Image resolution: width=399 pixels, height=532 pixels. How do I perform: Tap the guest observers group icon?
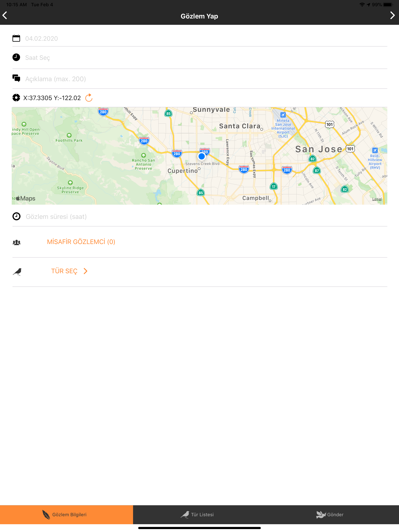(16, 242)
